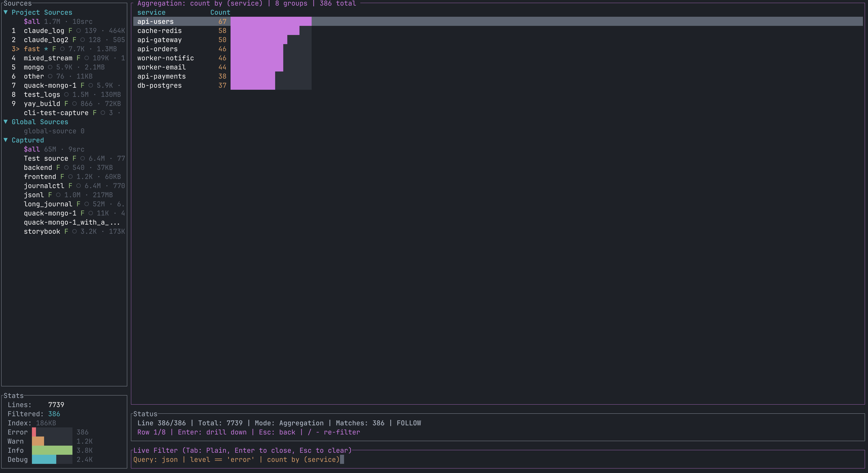Click the 'Count' column header
The image size is (868, 473).
[220, 12]
